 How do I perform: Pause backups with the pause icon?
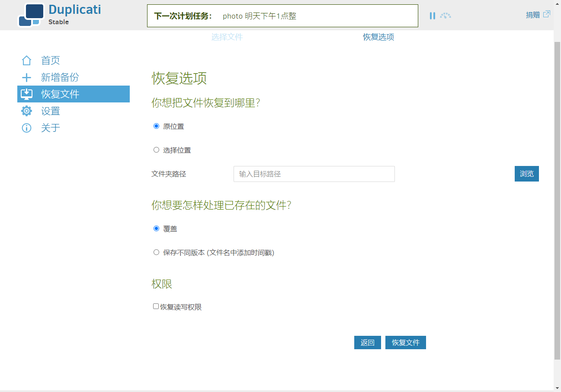click(433, 16)
